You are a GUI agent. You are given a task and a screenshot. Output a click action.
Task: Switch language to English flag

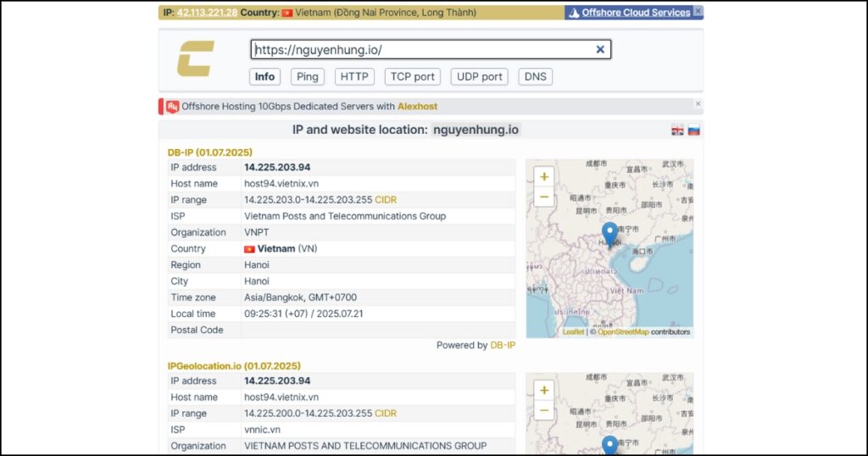coord(677,131)
